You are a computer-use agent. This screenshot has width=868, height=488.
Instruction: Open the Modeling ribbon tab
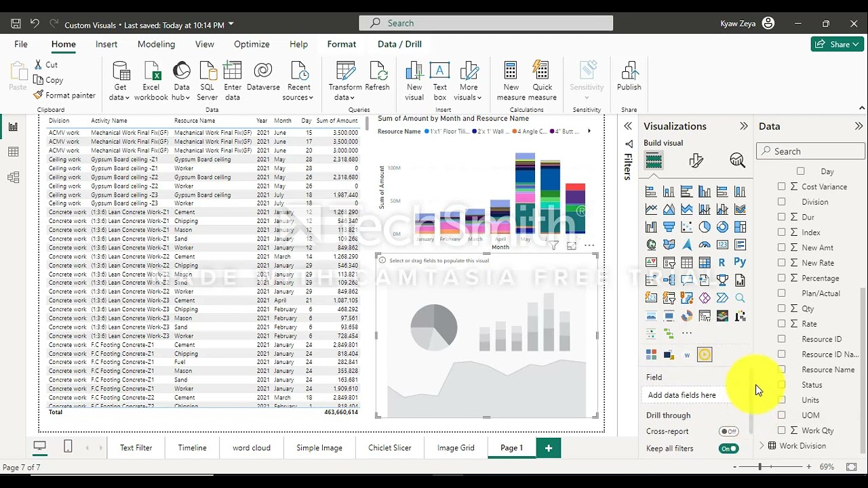[x=156, y=44]
